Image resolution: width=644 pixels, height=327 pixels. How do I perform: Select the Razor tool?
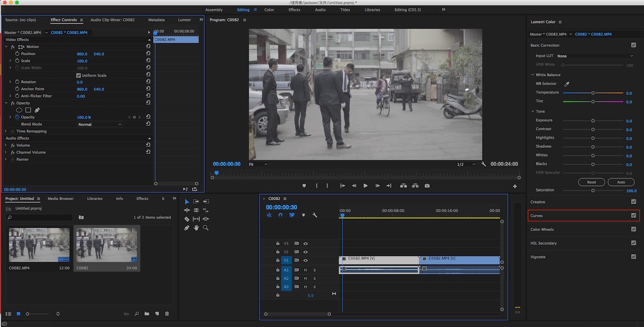coord(187,219)
